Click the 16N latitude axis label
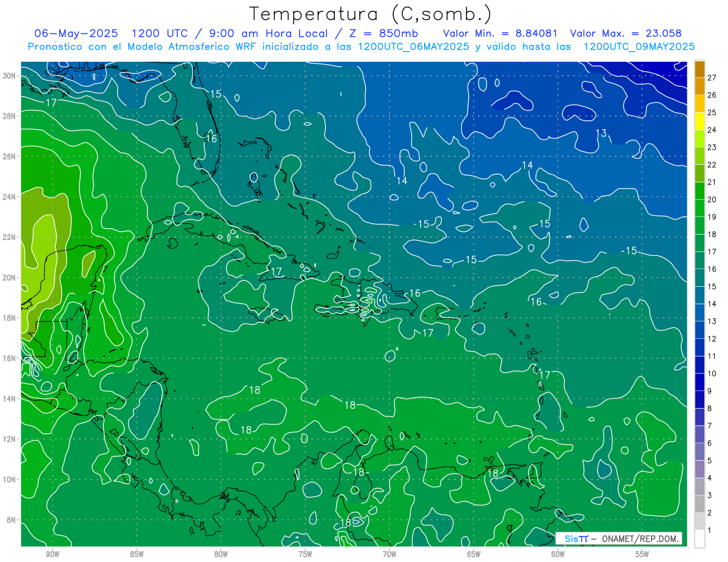Image resolution: width=728 pixels, height=562 pixels. pos(10,358)
